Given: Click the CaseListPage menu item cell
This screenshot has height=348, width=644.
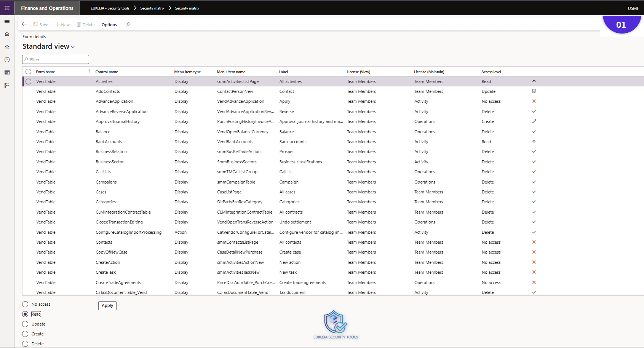Looking at the screenshot, I should pos(229,192).
